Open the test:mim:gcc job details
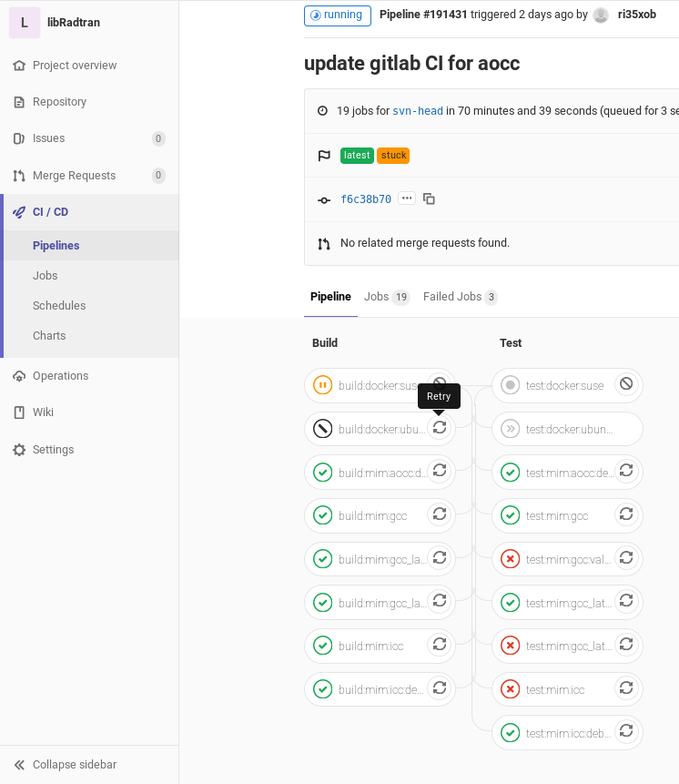679x784 pixels. [x=557, y=516]
